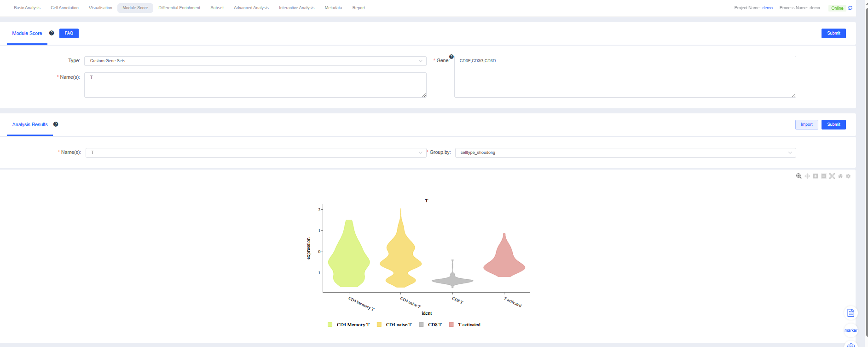This screenshot has width=868, height=347.
Task: Click the zoom out minus icon
Action: 824,176
